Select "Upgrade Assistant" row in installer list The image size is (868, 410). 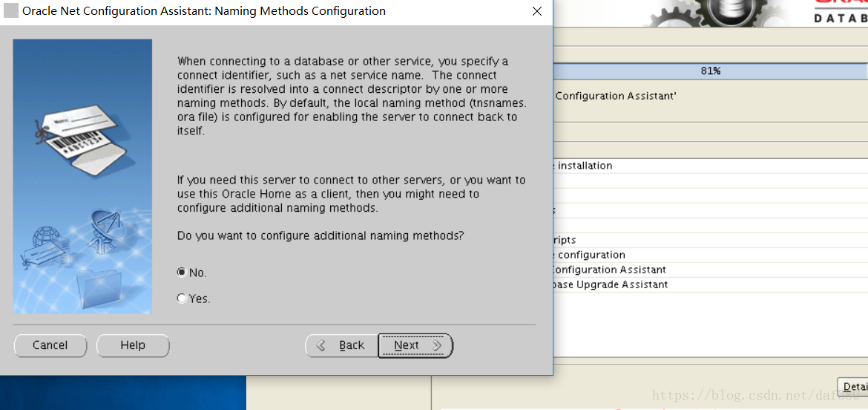click(710, 284)
